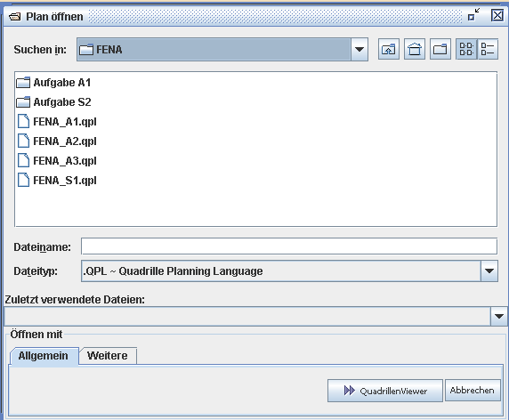Select the FENA_S1.qpl plan file
Viewport: 509px width, 420px height.
[x=57, y=180]
